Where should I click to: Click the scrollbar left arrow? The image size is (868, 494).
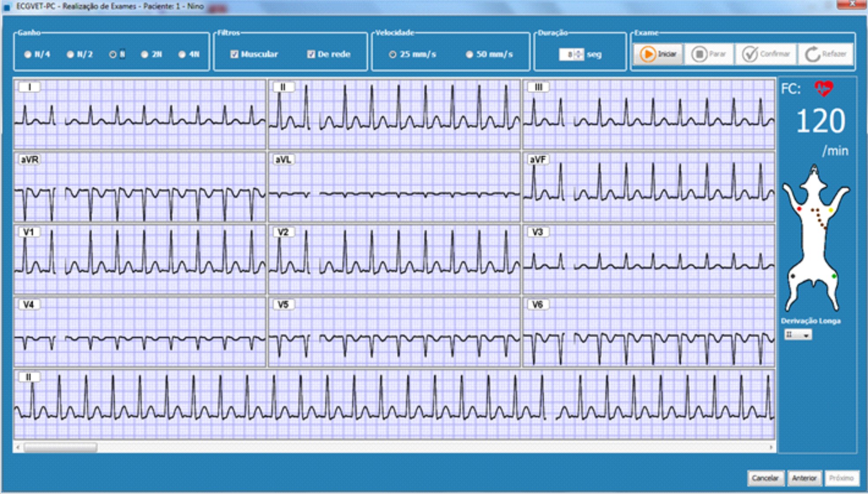pos(18,447)
